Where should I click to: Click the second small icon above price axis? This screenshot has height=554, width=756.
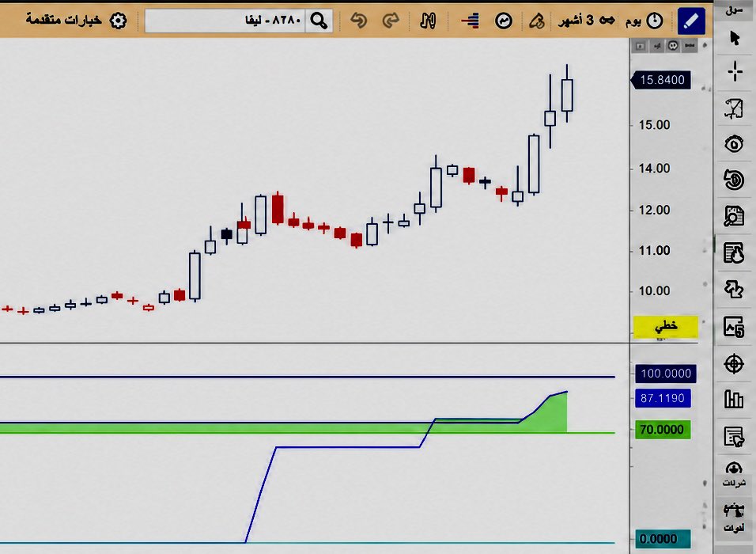(656, 46)
